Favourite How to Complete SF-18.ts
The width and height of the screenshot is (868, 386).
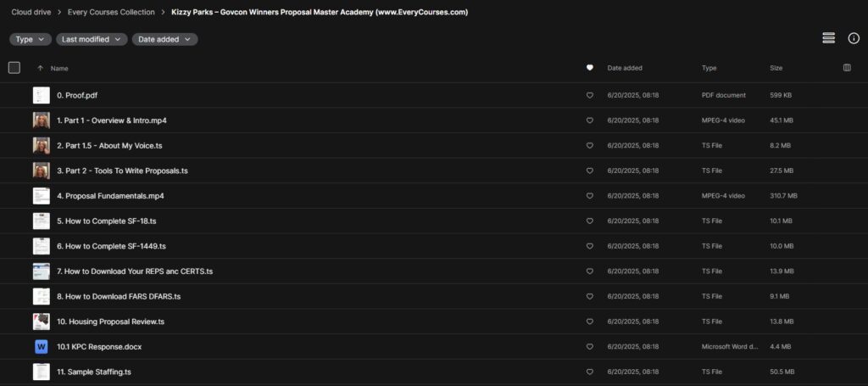pos(590,221)
